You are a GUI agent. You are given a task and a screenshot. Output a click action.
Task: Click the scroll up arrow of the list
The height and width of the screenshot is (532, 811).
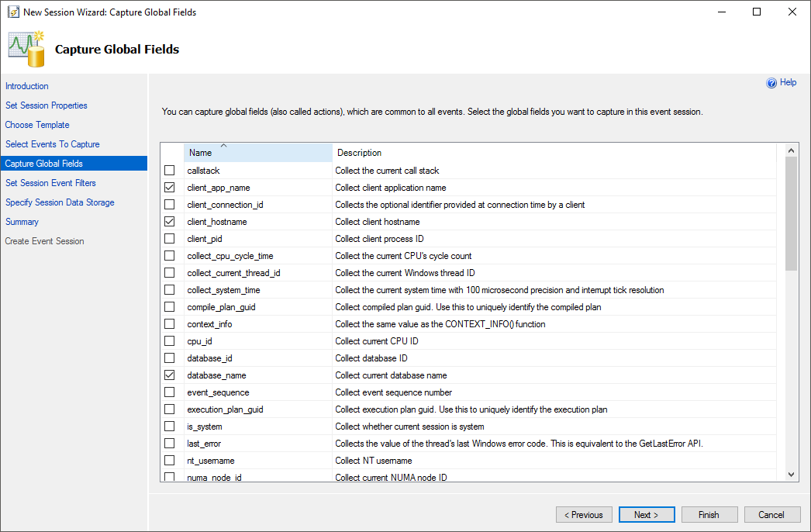[791, 150]
